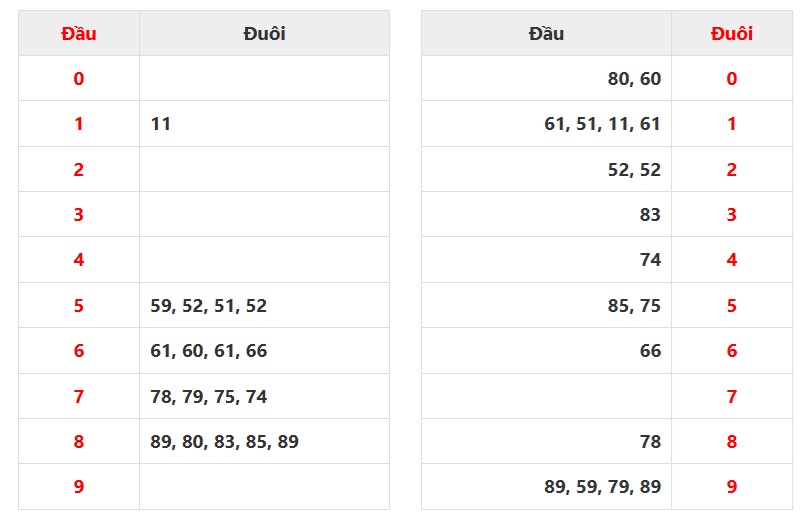Viewport: 807px width, 532px height.
Task: Select the "80, 60" cell
Action: [x=634, y=79]
